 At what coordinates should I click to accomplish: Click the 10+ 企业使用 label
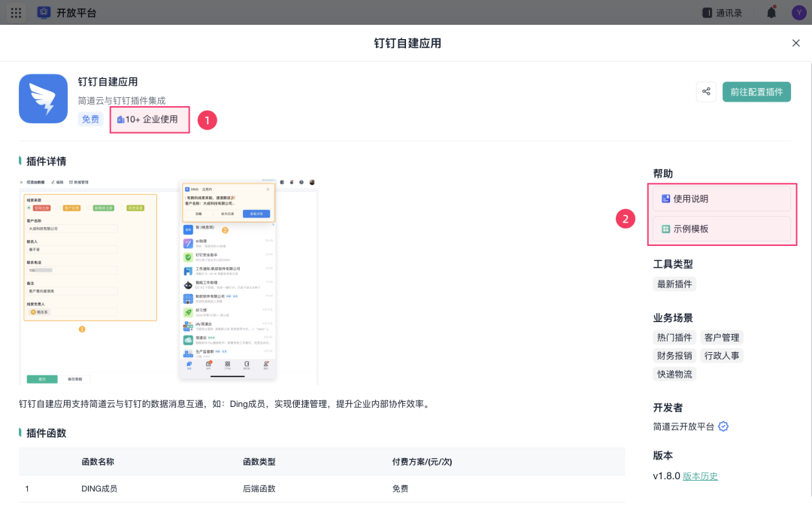tap(147, 119)
